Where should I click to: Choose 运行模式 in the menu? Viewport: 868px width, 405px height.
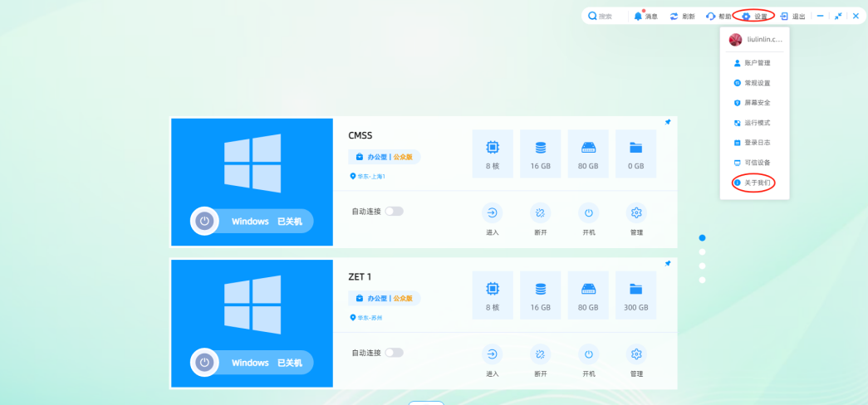(752, 123)
